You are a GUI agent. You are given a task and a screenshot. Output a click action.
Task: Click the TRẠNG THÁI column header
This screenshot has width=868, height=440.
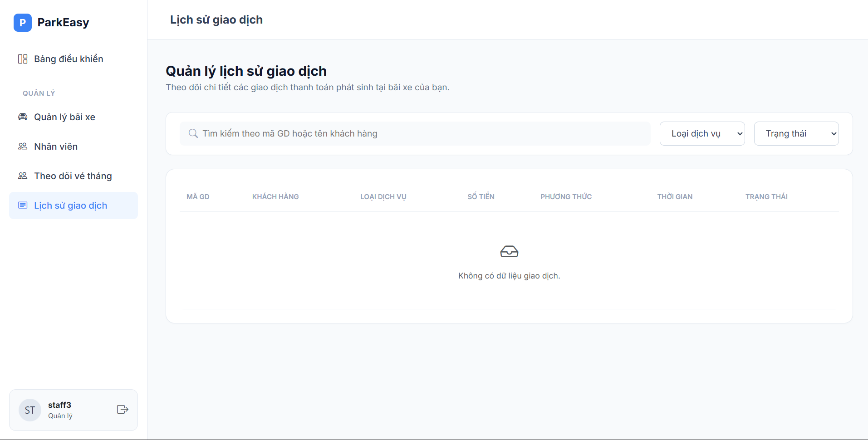(766, 197)
